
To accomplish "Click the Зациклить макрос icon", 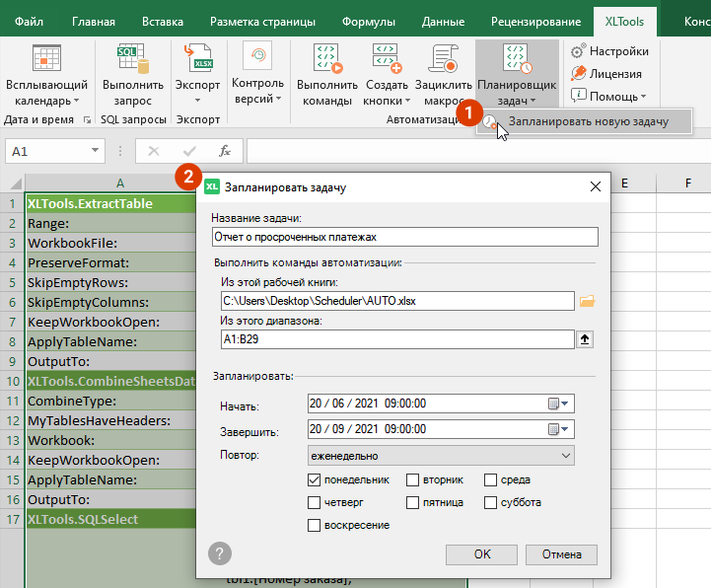I will [444, 59].
